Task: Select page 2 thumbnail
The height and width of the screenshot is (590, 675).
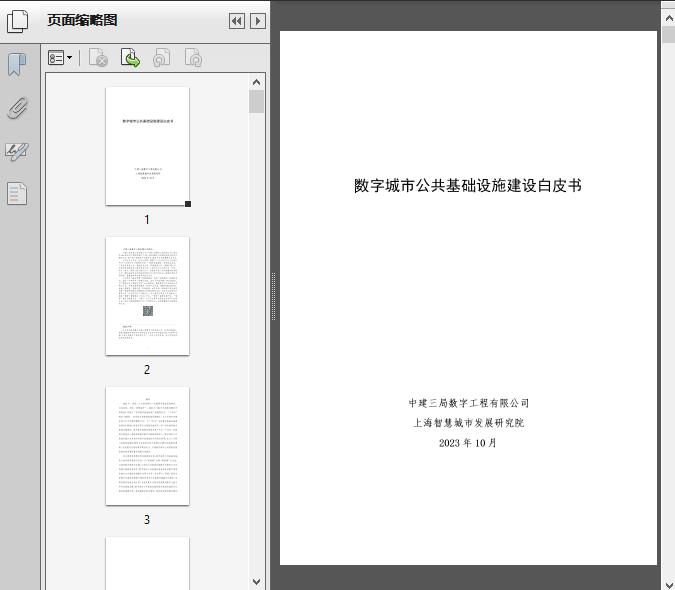Action: (x=147, y=296)
